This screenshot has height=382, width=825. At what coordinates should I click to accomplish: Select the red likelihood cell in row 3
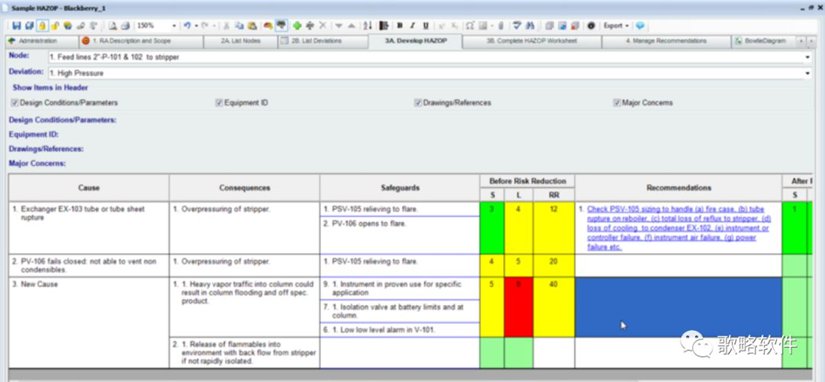point(518,307)
